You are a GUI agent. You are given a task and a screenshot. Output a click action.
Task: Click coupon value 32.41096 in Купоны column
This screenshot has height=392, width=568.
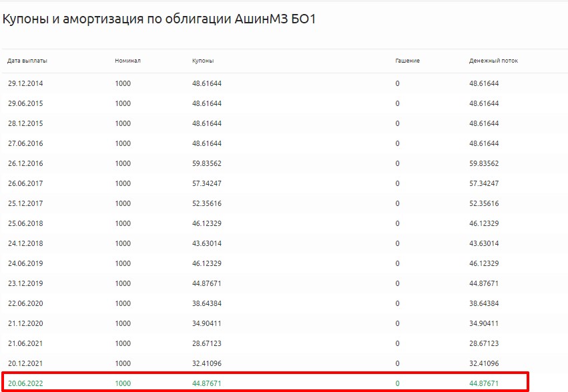pyautogui.click(x=207, y=363)
